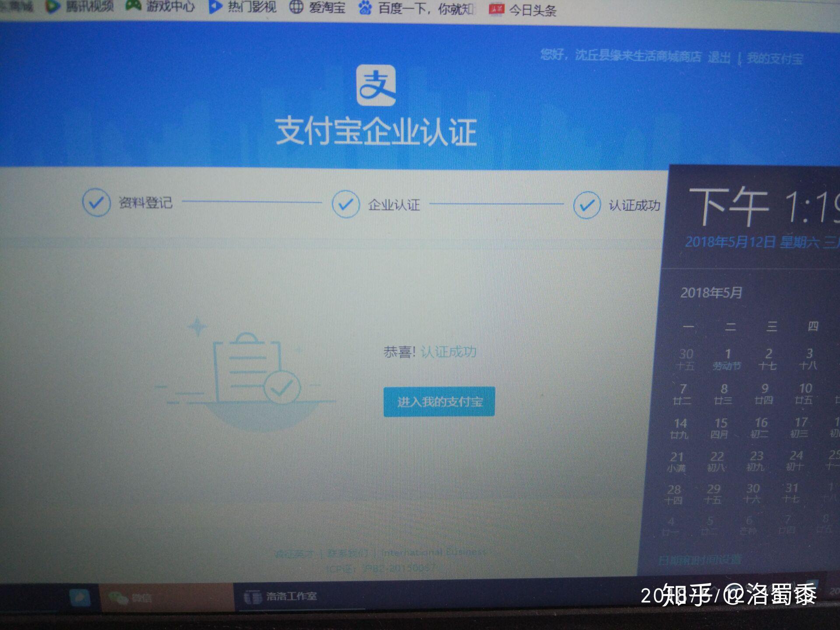Open 爱淘宝 bookmark

point(318,7)
